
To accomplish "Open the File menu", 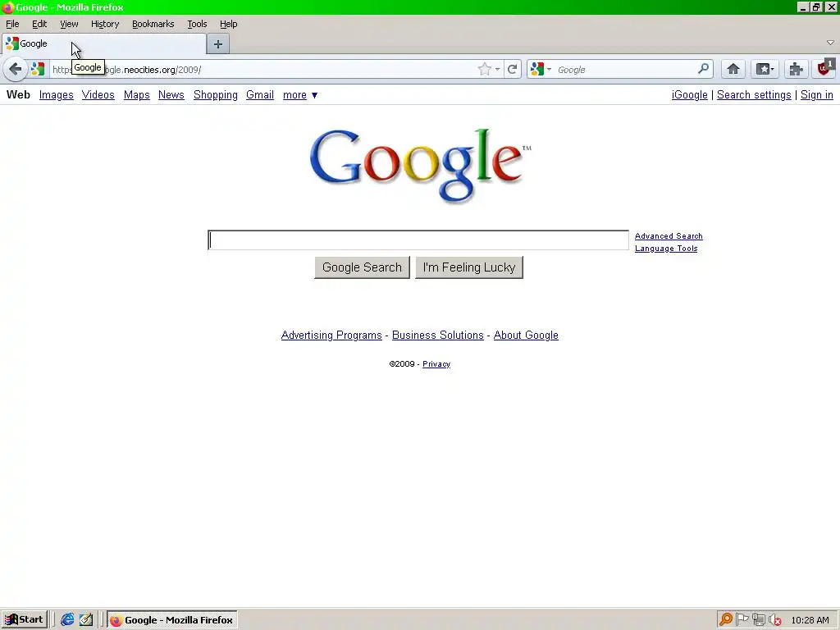I will [x=12, y=24].
